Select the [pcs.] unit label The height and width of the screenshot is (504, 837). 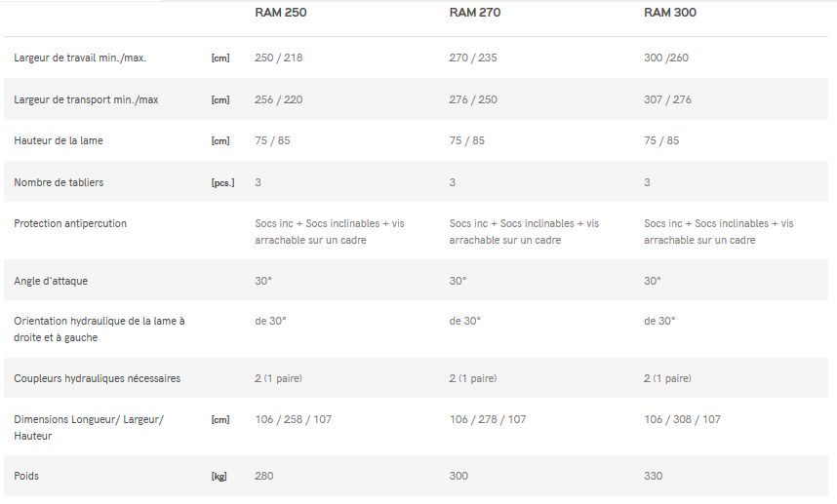pyautogui.click(x=222, y=183)
